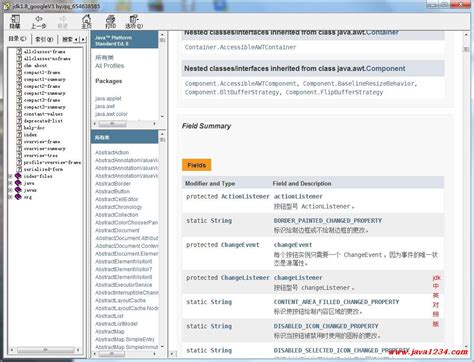Select compact3-summary in the contents tree
The width and height of the screenshot is (474, 362).
[45, 107]
